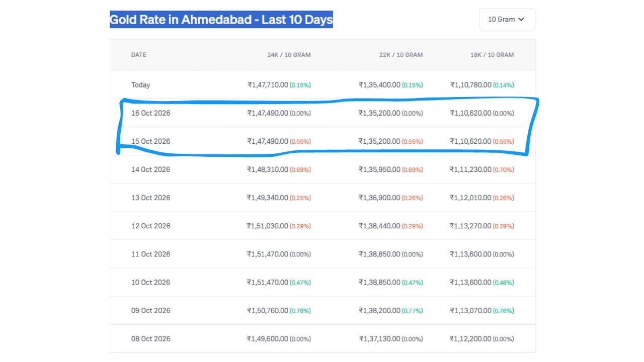644x362 pixels.
Task: Select the '14 Oct 2026' date cell
Action: pos(151,169)
